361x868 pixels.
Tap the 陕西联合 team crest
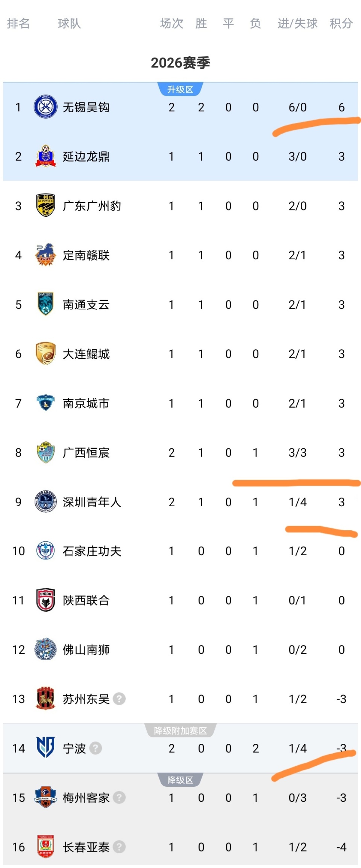pyautogui.click(x=46, y=600)
